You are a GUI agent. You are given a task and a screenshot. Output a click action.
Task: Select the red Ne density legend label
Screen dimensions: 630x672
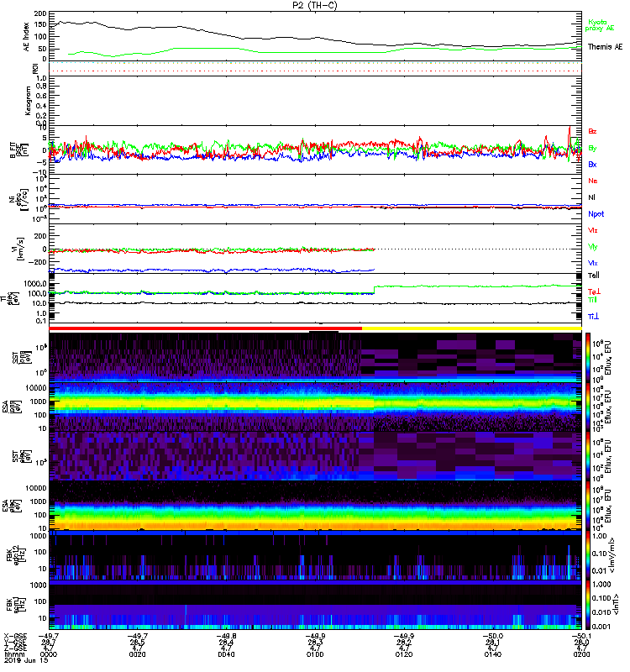593,181
